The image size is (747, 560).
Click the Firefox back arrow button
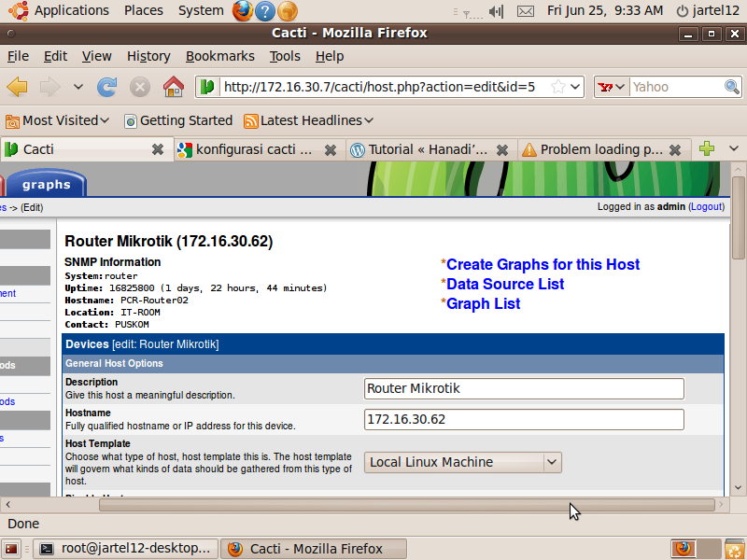pos(17,87)
